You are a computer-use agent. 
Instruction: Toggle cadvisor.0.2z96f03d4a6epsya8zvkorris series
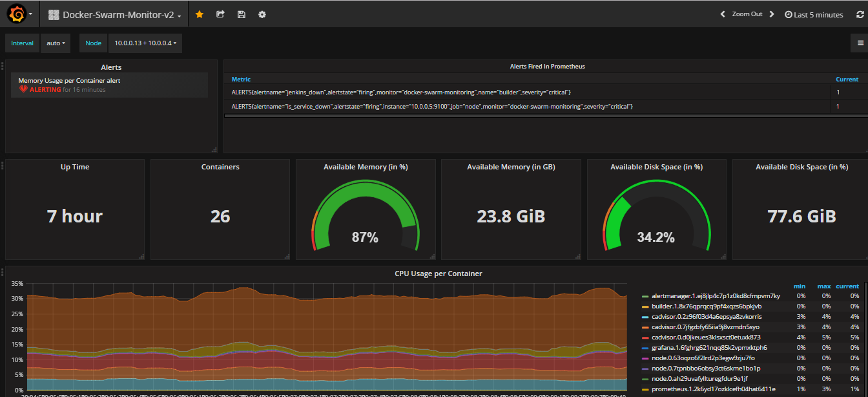[x=707, y=317]
